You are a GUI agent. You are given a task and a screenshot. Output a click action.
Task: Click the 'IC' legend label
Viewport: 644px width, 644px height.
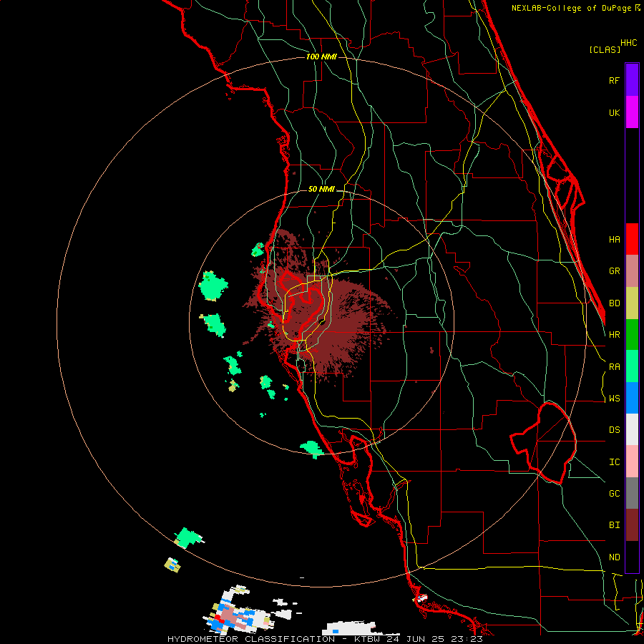[614, 462]
